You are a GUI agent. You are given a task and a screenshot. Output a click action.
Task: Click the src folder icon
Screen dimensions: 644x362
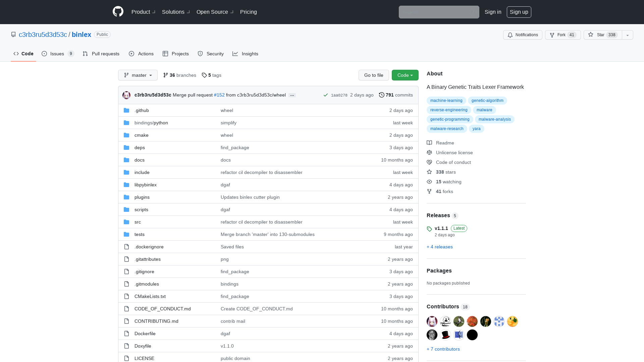click(126, 222)
